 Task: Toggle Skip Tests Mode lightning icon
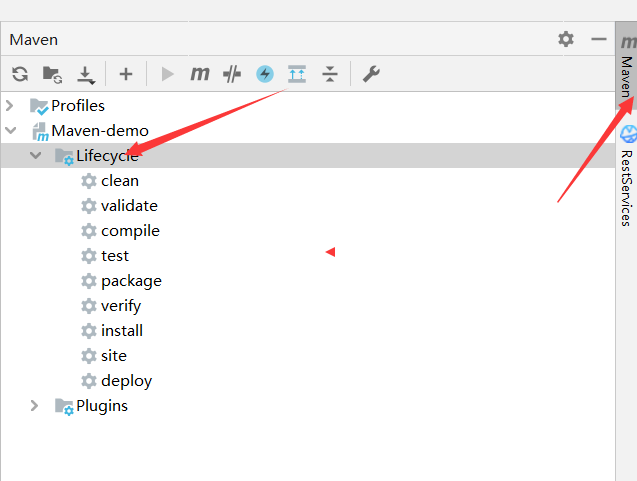click(x=265, y=74)
